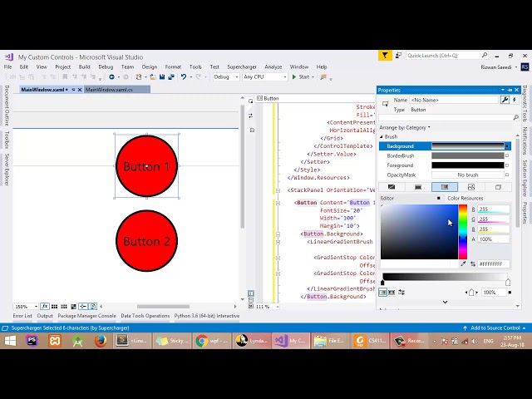The height and width of the screenshot is (399, 532).
Task: Open the Start button dropdown arrow
Action: (x=313, y=77)
